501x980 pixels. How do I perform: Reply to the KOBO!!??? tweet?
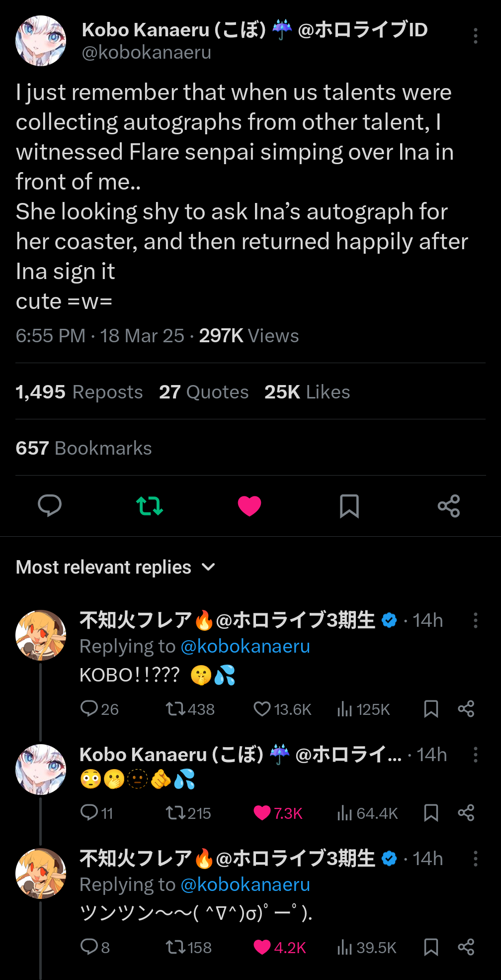click(89, 709)
